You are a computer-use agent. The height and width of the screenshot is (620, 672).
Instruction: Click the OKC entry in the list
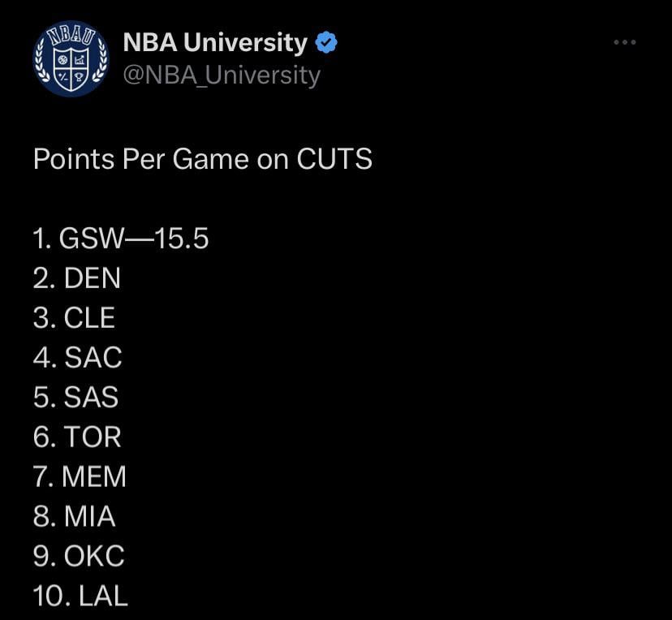79,557
